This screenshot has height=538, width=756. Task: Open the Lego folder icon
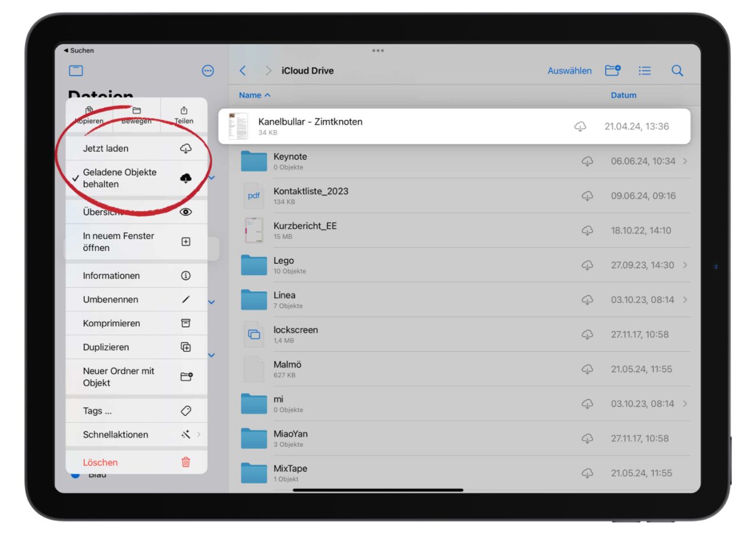[254, 265]
